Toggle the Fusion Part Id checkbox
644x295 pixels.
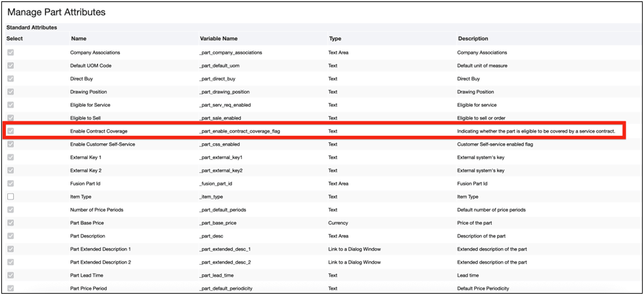coord(11,183)
